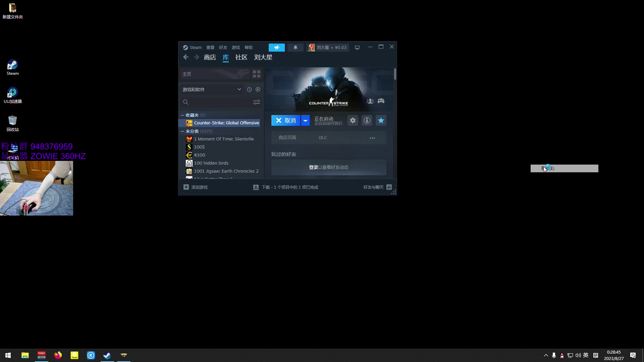
Task: Open the action center notification icon
Action: click(633, 355)
